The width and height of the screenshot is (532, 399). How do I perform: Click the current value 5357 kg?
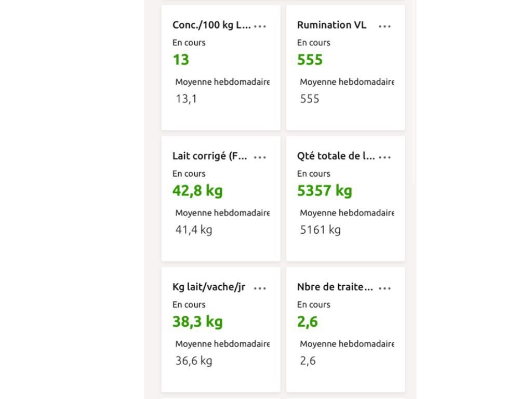point(325,191)
